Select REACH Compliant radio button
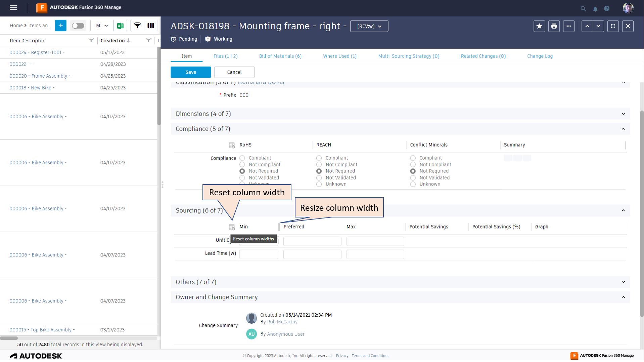644x362 pixels. tap(319, 158)
